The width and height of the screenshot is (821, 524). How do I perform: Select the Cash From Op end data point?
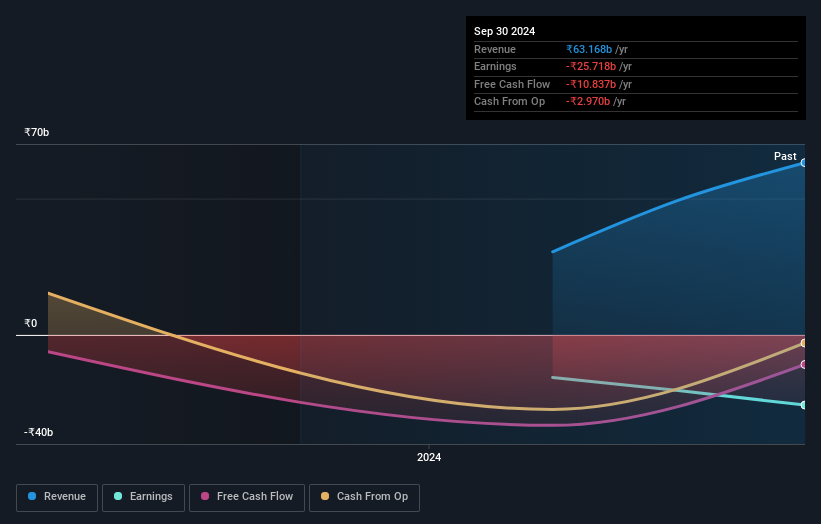[x=803, y=343]
